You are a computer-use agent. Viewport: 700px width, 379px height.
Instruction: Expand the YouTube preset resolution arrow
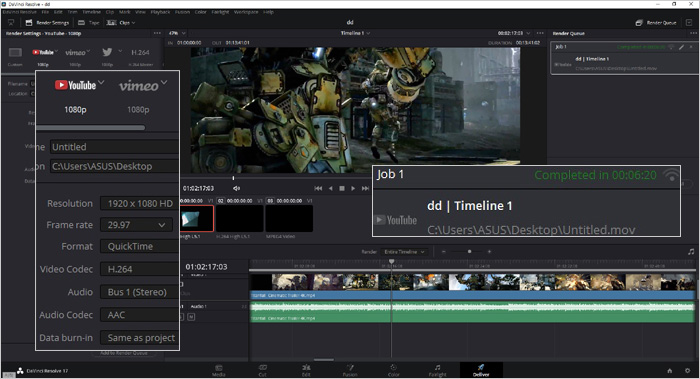click(x=57, y=51)
